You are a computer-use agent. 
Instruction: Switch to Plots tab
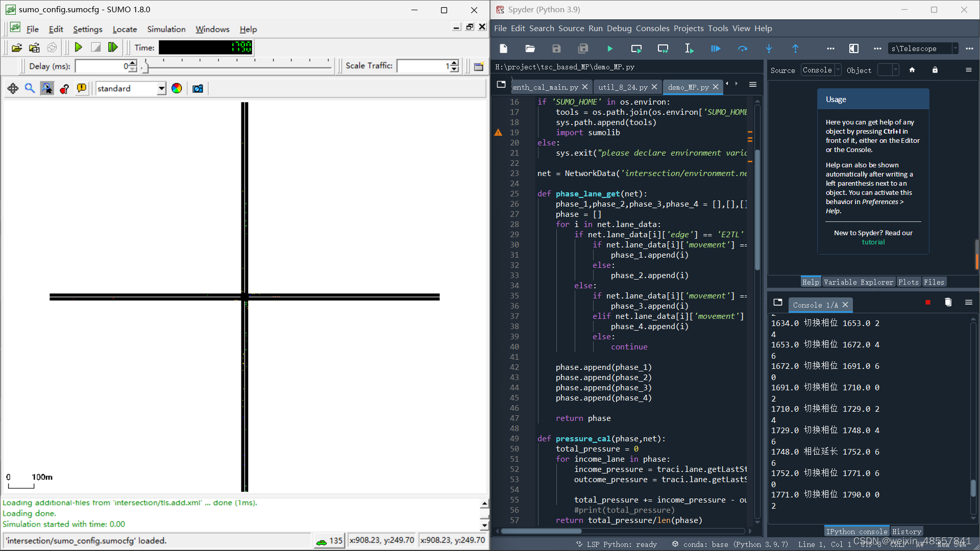coord(909,282)
